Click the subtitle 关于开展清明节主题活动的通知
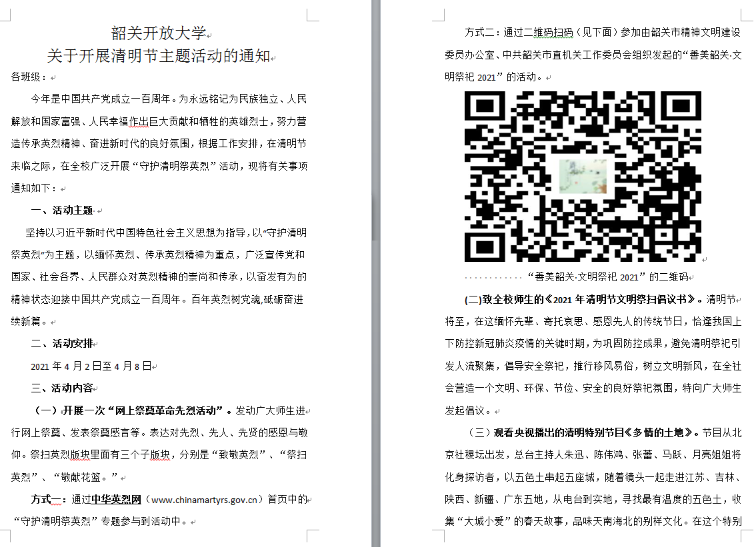The height and width of the screenshot is (547, 756). 158,55
